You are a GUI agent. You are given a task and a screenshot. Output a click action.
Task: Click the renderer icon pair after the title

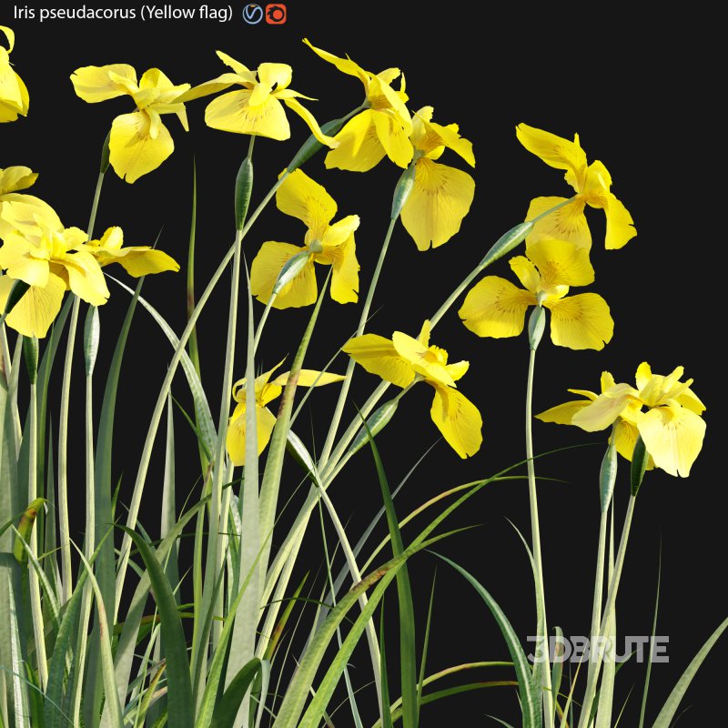click(x=264, y=14)
